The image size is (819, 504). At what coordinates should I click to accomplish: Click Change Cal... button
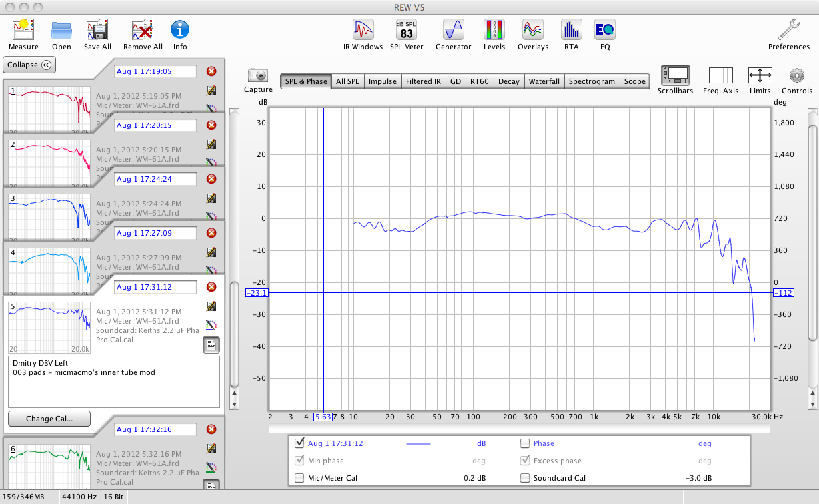pos(49,419)
